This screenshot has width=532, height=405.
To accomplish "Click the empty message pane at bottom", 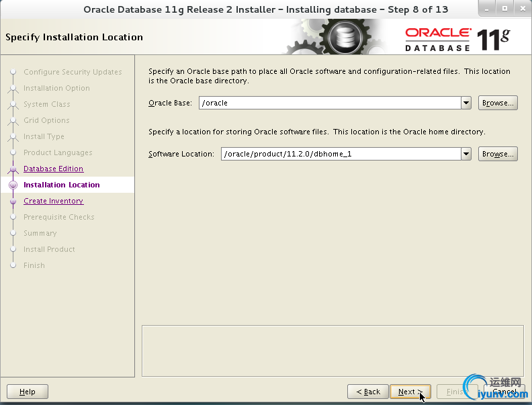I will tap(333, 351).
